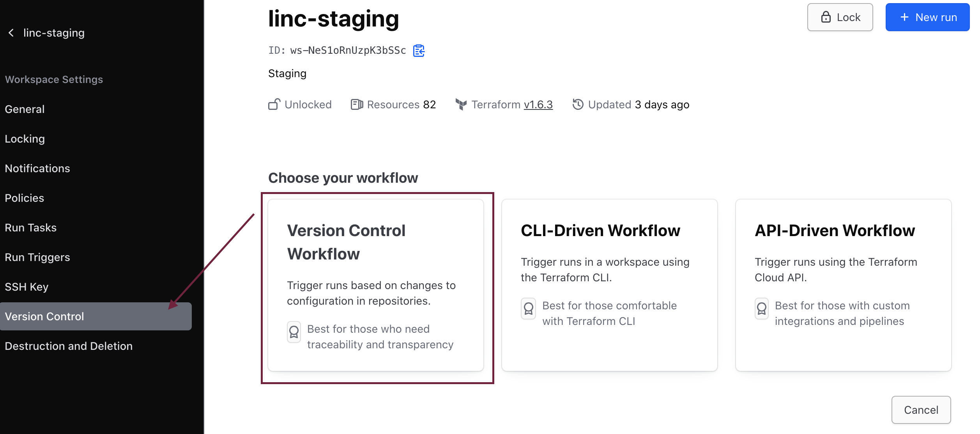Start a New run
The width and height of the screenshot is (980, 434).
point(927,17)
